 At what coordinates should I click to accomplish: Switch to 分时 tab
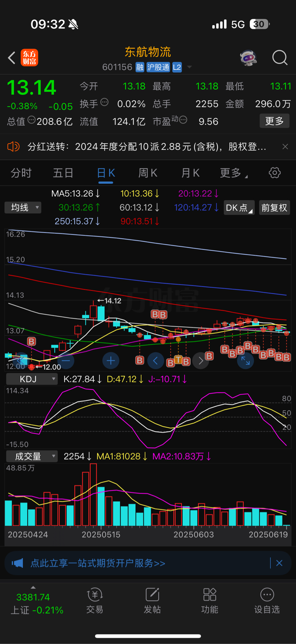click(21, 173)
